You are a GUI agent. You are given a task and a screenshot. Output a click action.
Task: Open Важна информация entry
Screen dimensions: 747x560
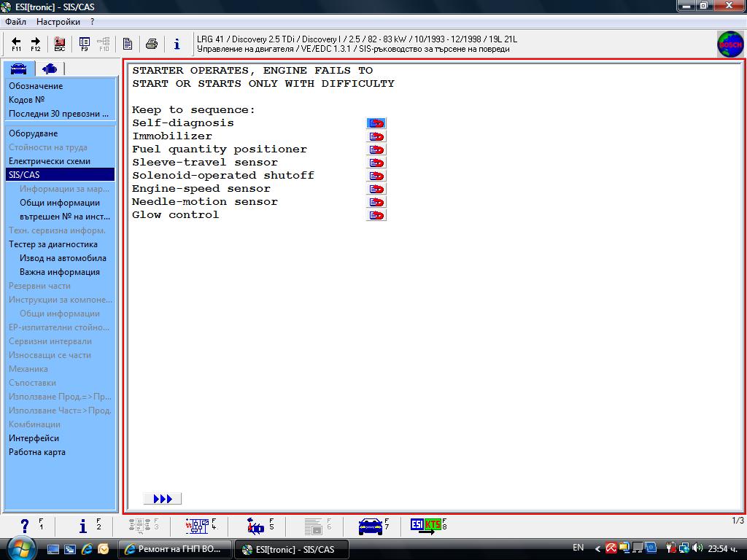tap(60, 272)
